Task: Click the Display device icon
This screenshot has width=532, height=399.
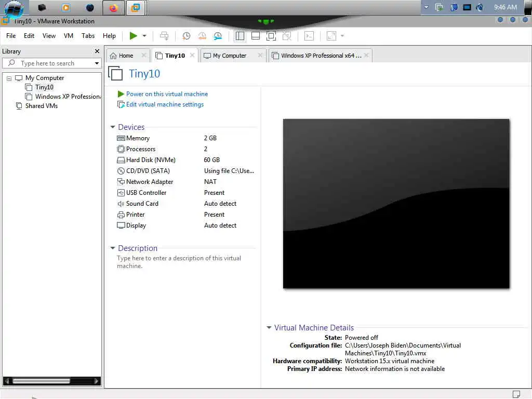Action: click(121, 225)
